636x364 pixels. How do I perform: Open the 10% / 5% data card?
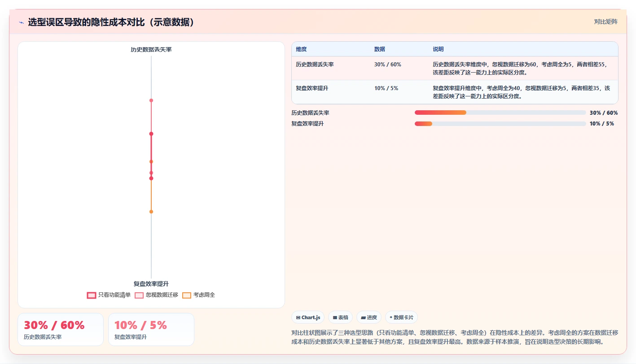tap(151, 329)
